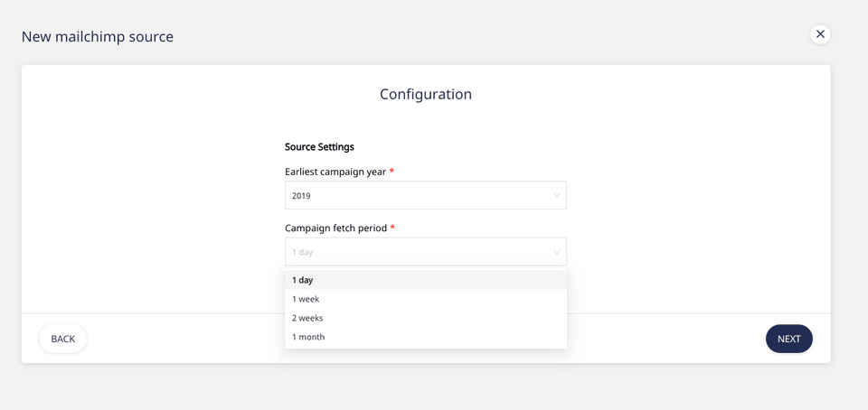
Task: Click the Campaign fetch period chevron arrow
Action: click(557, 252)
